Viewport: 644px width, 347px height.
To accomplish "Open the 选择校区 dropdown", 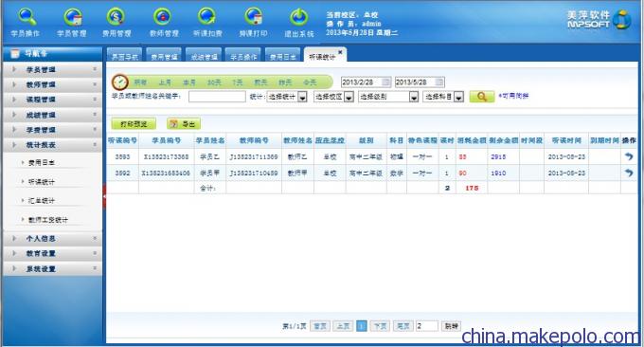I will click(333, 97).
